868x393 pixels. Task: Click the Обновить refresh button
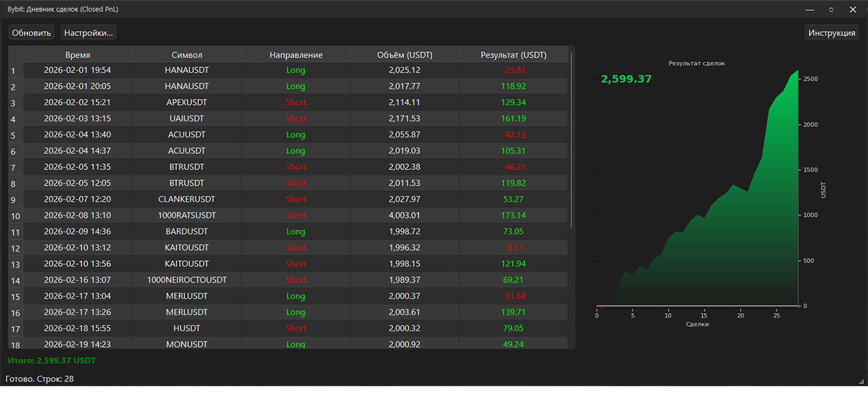[31, 33]
